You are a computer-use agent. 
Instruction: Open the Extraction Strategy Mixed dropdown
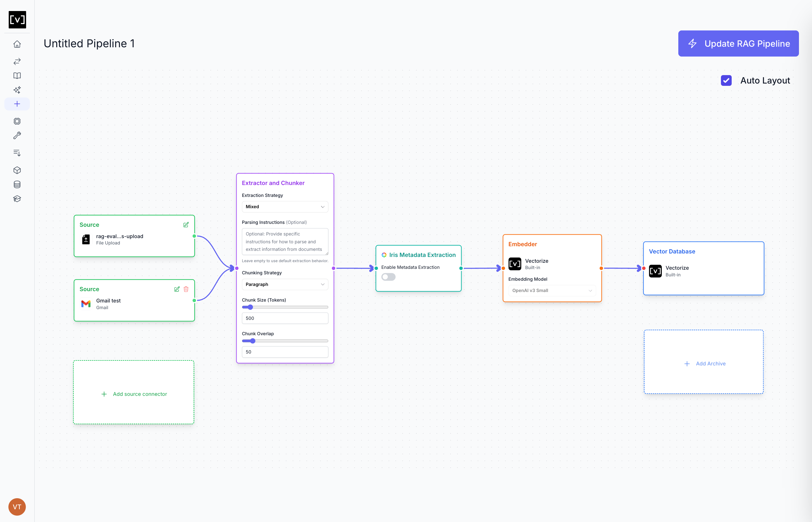[x=285, y=207]
